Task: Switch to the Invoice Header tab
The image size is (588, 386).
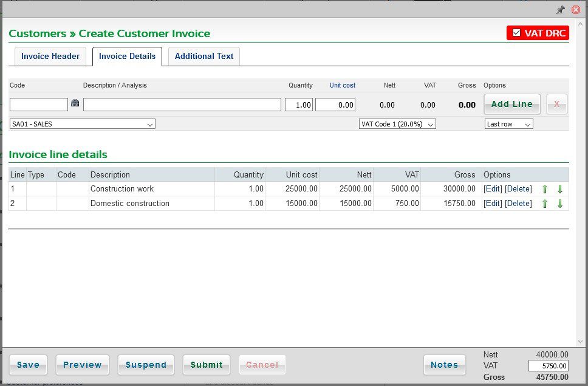Action: point(50,56)
